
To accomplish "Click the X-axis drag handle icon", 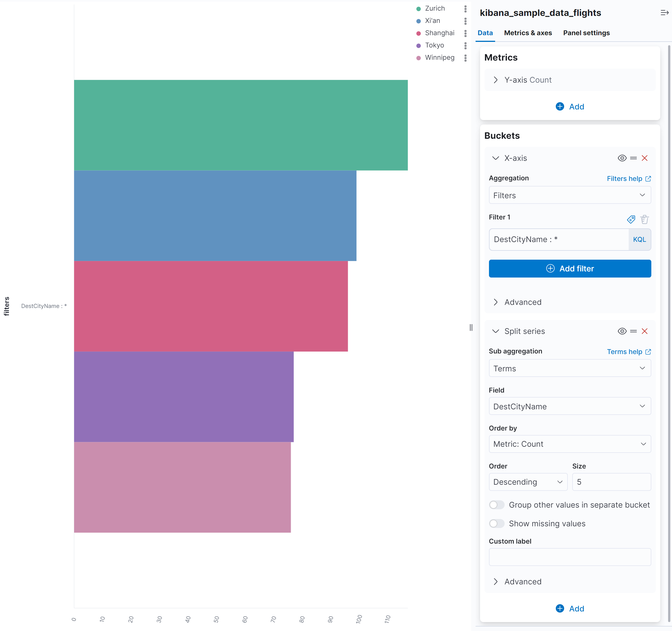I will pos(633,158).
